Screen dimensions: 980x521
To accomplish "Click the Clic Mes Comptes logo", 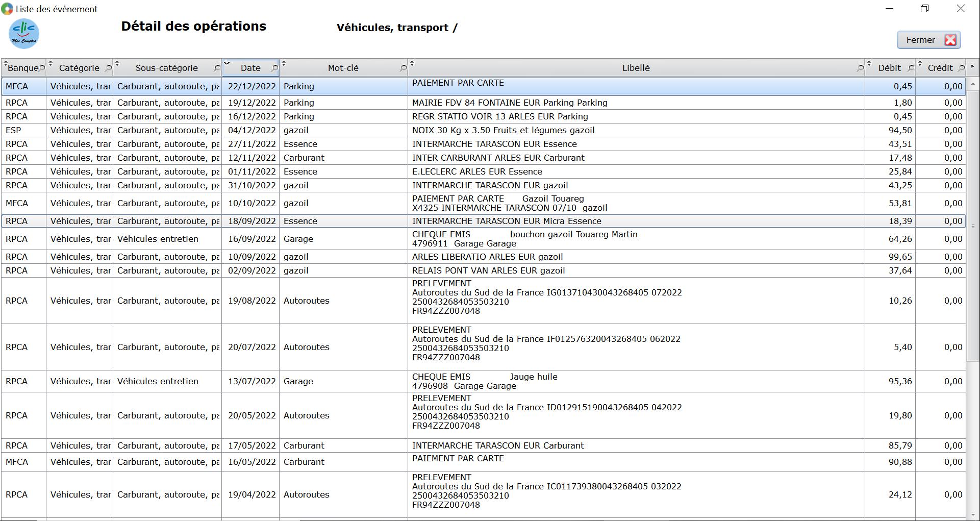I will coord(24,34).
